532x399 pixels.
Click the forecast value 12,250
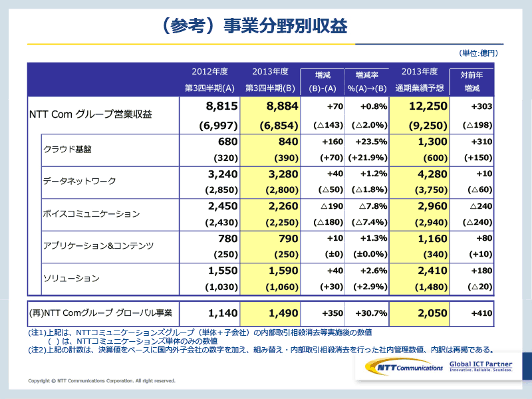(428, 106)
